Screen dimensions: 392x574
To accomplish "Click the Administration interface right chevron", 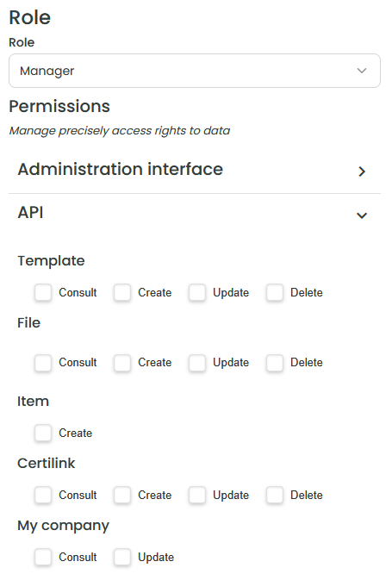I will point(362,172).
